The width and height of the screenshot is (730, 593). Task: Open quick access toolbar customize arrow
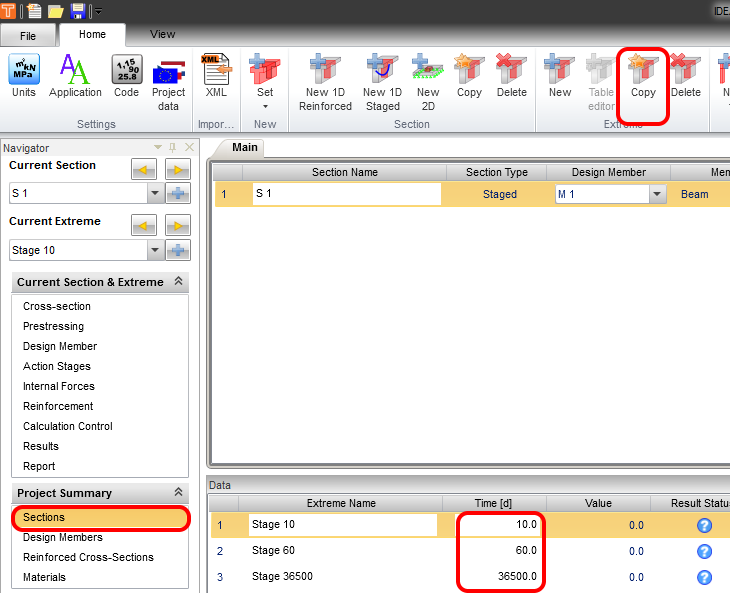pos(98,11)
